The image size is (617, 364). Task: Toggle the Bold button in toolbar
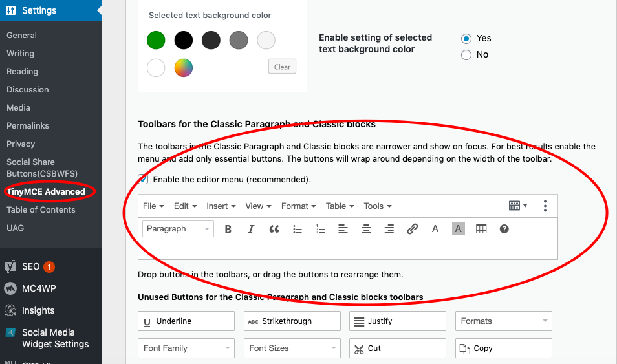228,229
